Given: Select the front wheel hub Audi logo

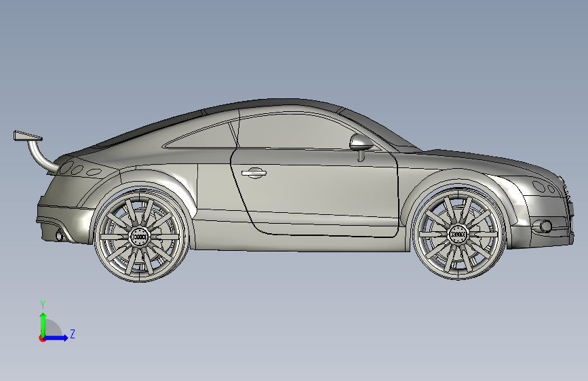Looking at the screenshot, I should pos(458,235).
